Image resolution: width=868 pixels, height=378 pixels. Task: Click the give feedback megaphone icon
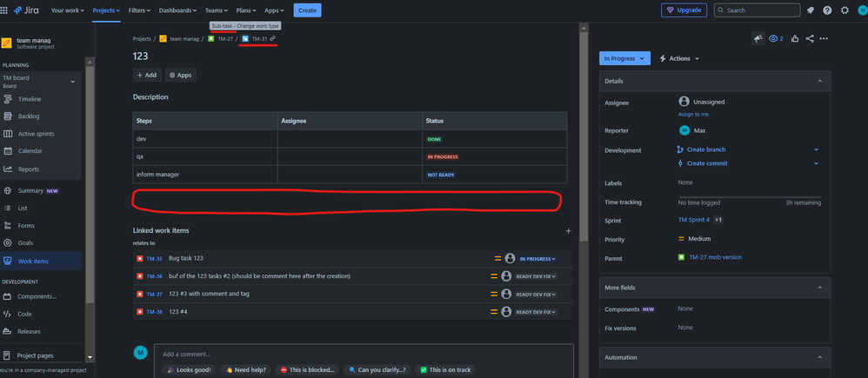(x=758, y=39)
